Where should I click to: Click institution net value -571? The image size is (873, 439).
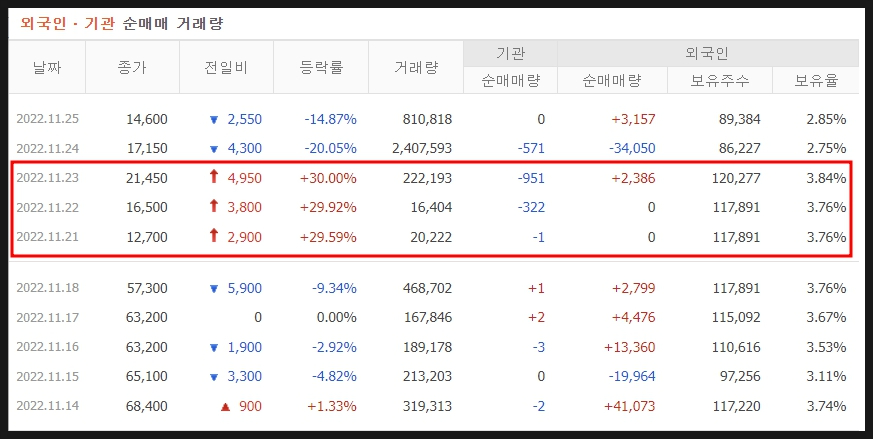[x=531, y=149]
